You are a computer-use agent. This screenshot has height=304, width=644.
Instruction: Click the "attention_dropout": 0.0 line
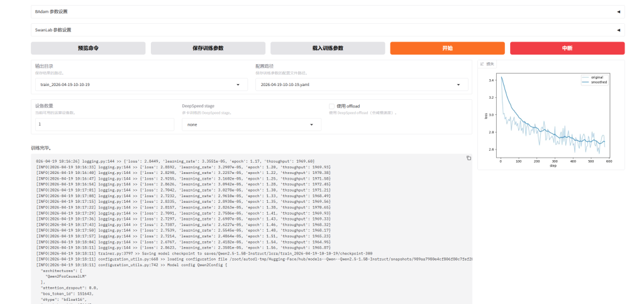(69, 288)
